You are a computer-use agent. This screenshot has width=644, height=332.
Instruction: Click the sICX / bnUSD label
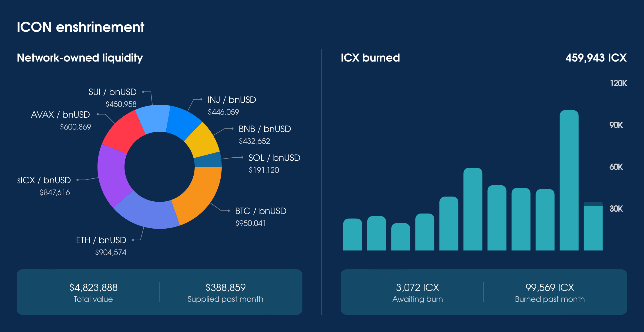coord(44,180)
